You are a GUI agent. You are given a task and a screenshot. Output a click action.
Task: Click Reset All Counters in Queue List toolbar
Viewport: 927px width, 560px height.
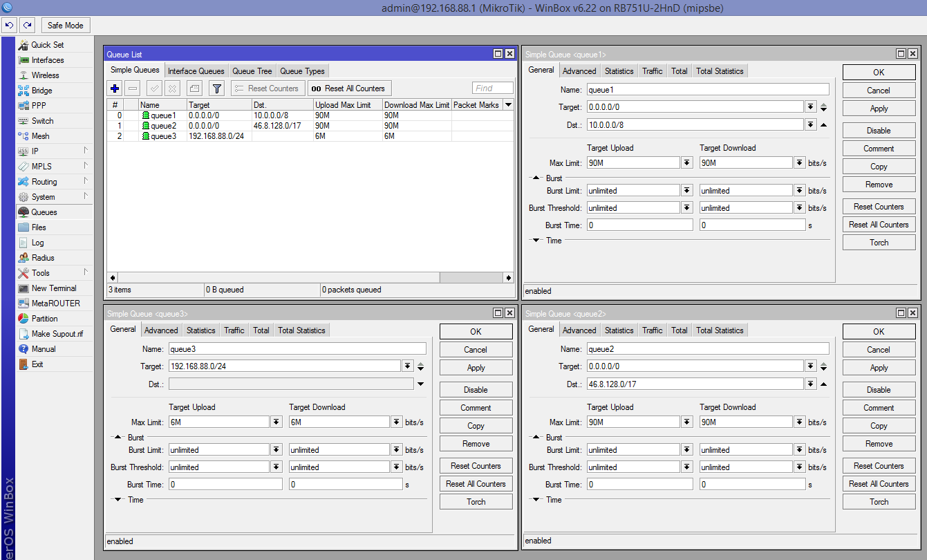pos(348,88)
